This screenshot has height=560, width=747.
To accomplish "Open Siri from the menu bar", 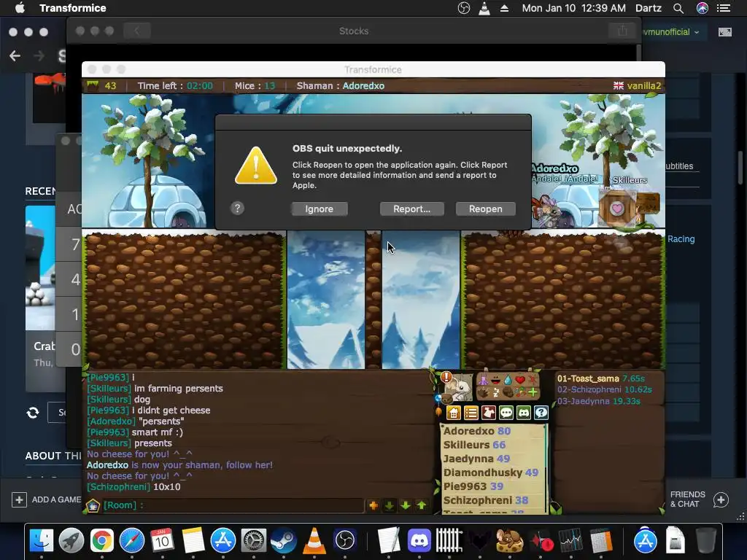I will click(x=703, y=8).
